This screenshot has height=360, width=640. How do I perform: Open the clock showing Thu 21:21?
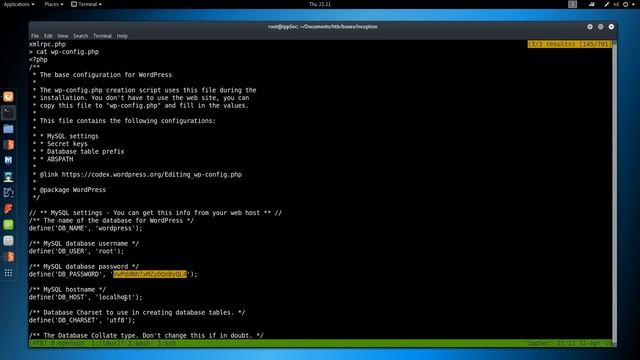pyautogui.click(x=320, y=4)
